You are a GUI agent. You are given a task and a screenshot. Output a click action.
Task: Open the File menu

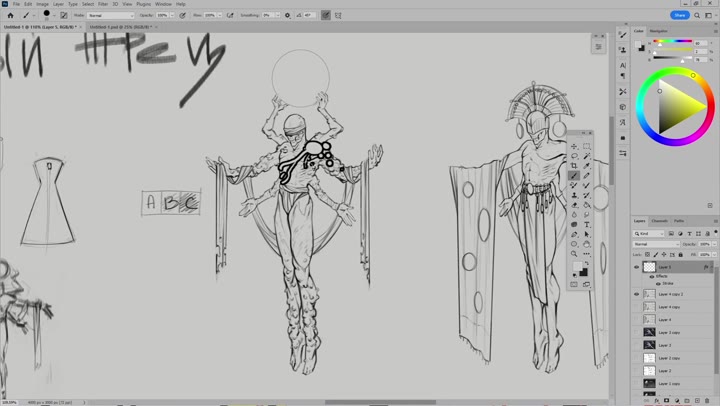(16, 4)
